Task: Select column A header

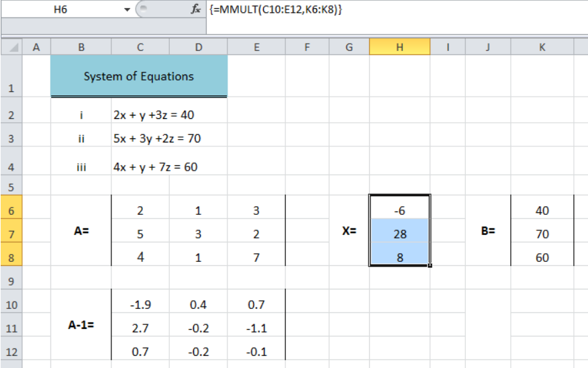Action: pos(36,47)
